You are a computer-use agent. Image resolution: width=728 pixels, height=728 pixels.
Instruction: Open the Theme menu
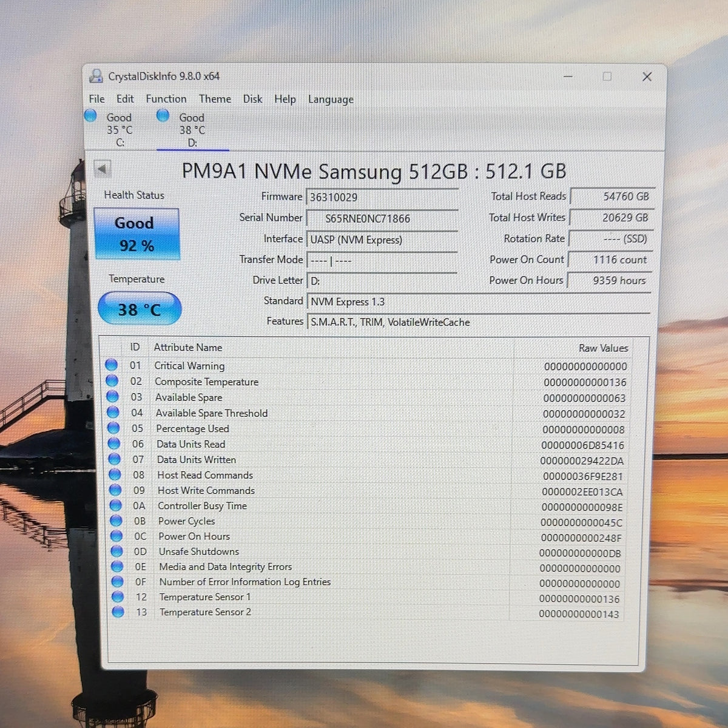[x=215, y=99]
